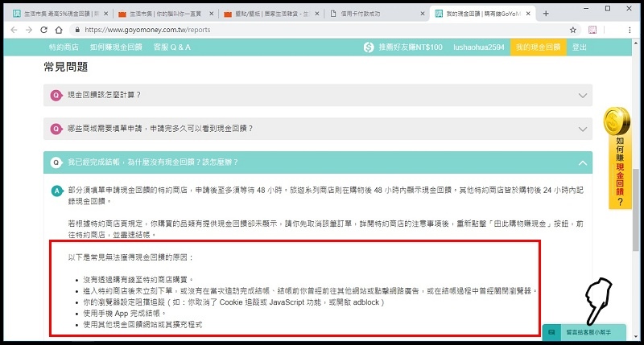644x345 pixels.
Task: Expand the 現金回饋該怎麼計算 question chevron
Action: point(583,95)
